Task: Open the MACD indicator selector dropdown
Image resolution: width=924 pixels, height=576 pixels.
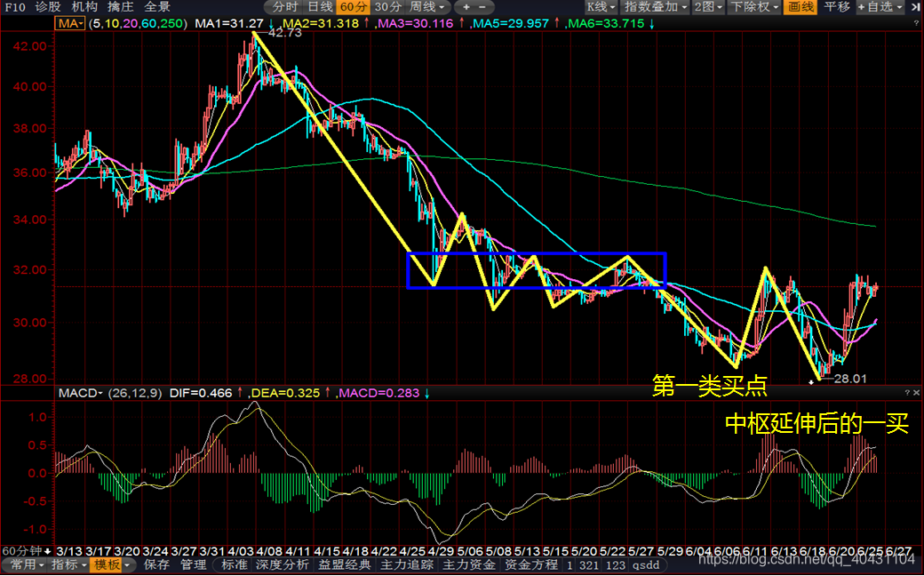Action: coord(80,393)
